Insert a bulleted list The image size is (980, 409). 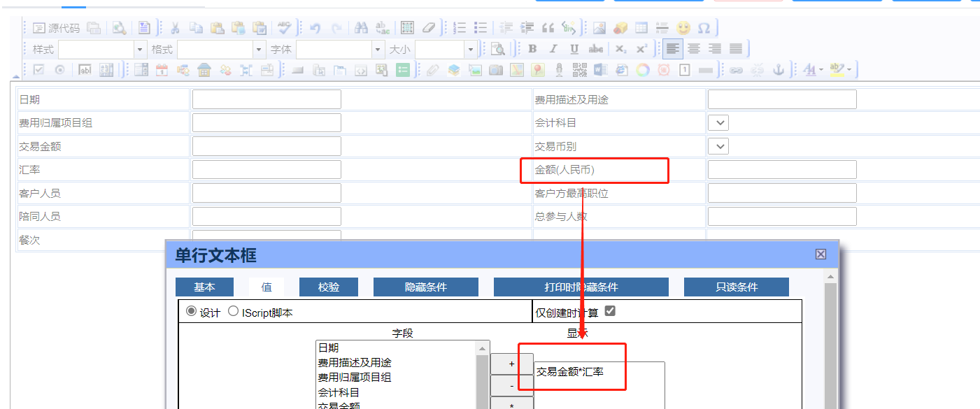(481, 28)
